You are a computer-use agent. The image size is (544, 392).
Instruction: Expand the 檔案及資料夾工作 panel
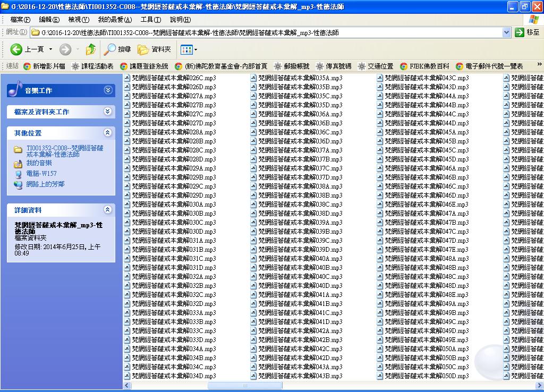108,112
